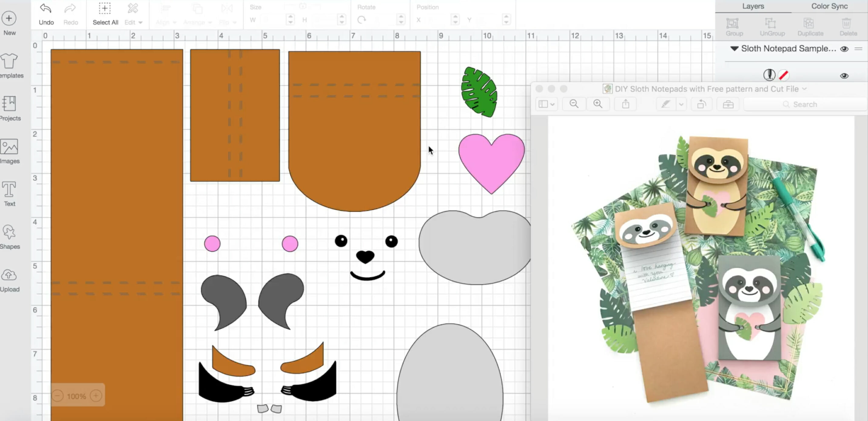Click the canvas zoom out minus button
This screenshot has width=868, height=421.
(x=58, y=396)
